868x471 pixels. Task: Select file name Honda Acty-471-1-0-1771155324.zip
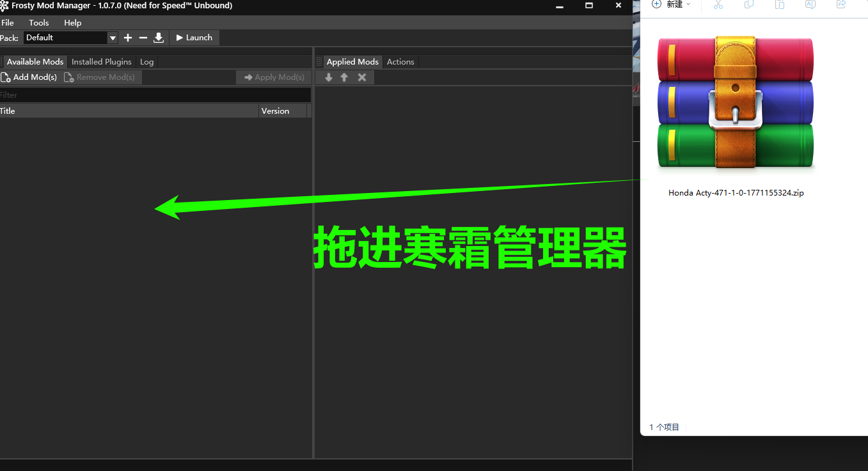pos(736,192)
